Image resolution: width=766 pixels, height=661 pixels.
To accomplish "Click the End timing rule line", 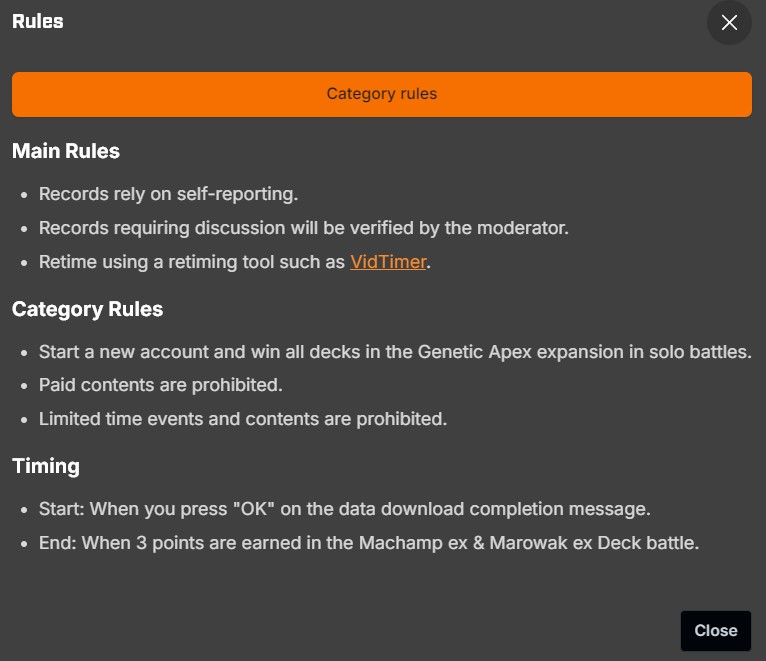I will pyautogui.click(x=369, y=543).
